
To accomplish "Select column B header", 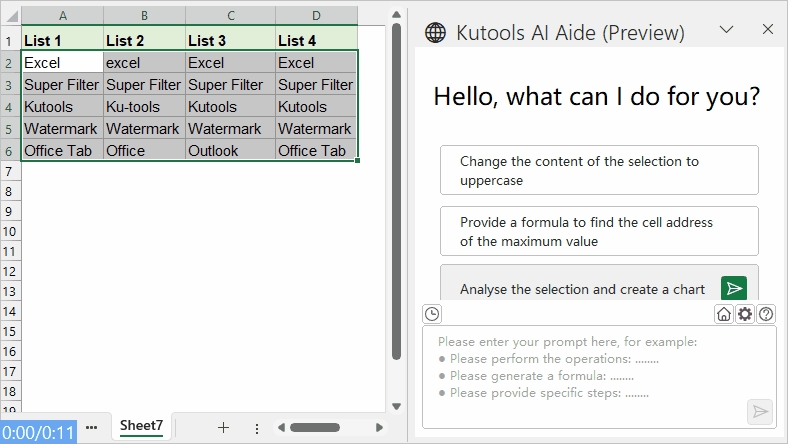I will [144, 16].
